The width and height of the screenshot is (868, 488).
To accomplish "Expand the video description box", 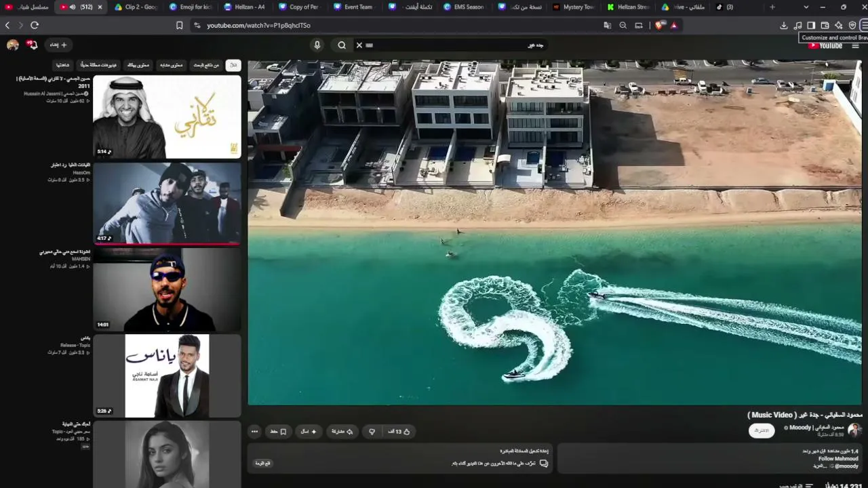I will pyautogui.click(x=709, y=458).
